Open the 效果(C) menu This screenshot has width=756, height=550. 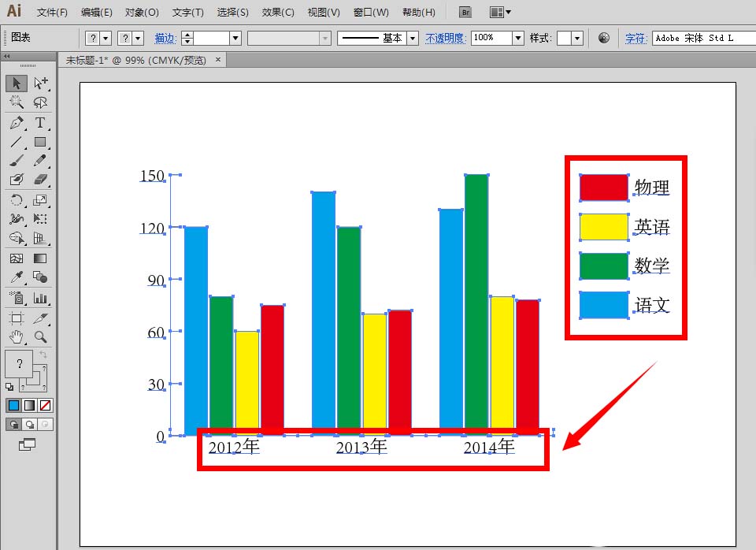pyautogui.click(x=278, y=13)
